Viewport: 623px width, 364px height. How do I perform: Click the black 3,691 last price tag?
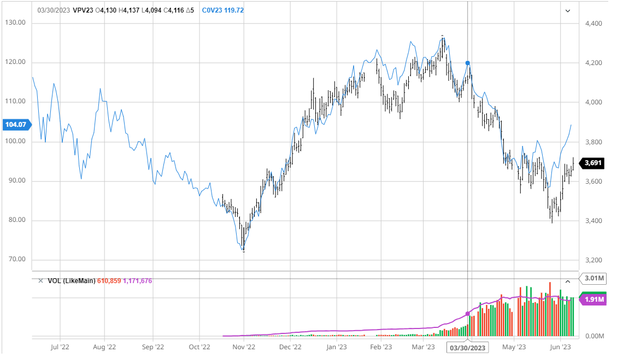[593, 162]
